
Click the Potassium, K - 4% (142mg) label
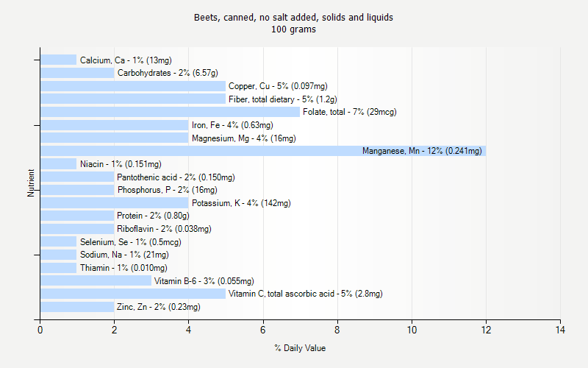click(241, 203)
